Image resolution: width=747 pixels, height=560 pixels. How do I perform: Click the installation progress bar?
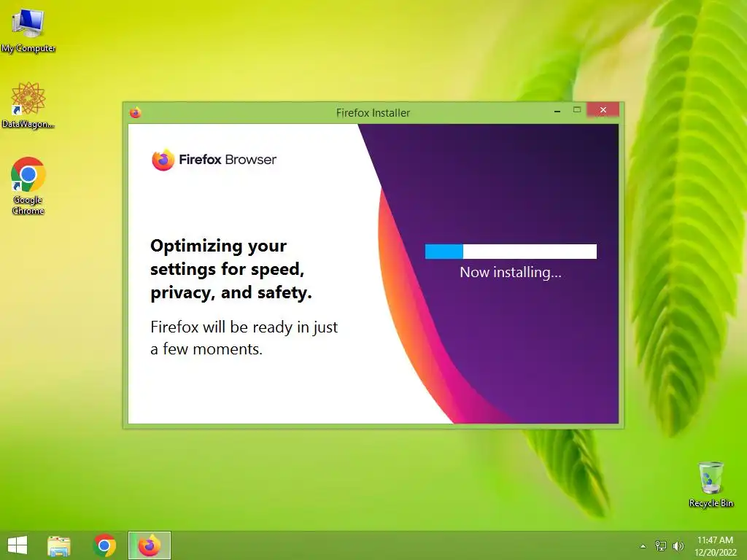(511, 252)
